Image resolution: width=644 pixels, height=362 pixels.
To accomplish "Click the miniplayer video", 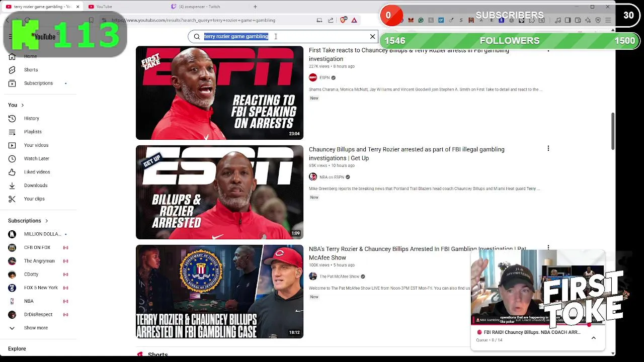I will 537,288.
